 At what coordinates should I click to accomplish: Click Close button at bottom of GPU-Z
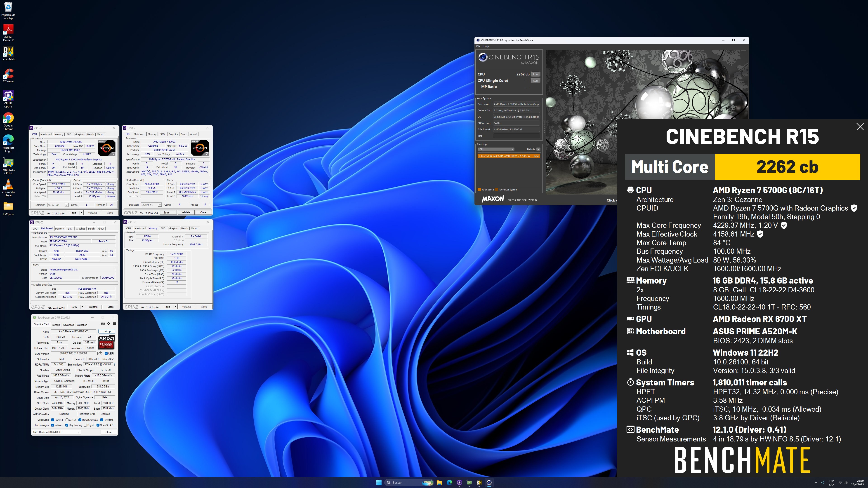click(108, 432)
